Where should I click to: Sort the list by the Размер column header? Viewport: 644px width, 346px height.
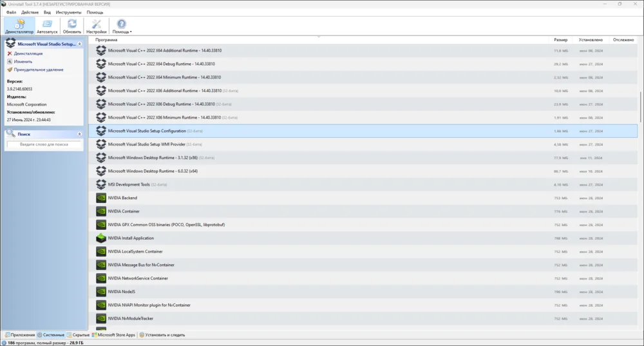point(561,40)
